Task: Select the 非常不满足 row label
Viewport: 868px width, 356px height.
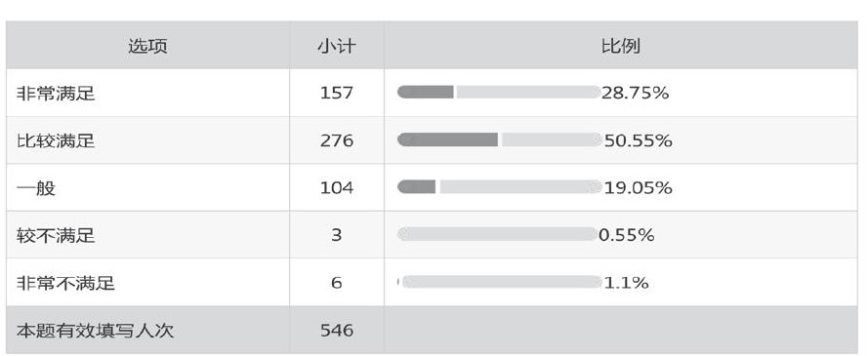Action: pos(65,283)
